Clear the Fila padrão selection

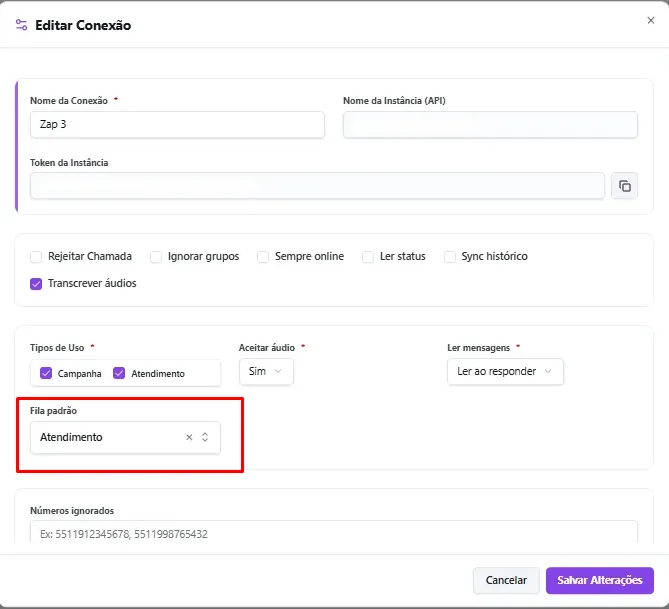[x=189, y=437]
